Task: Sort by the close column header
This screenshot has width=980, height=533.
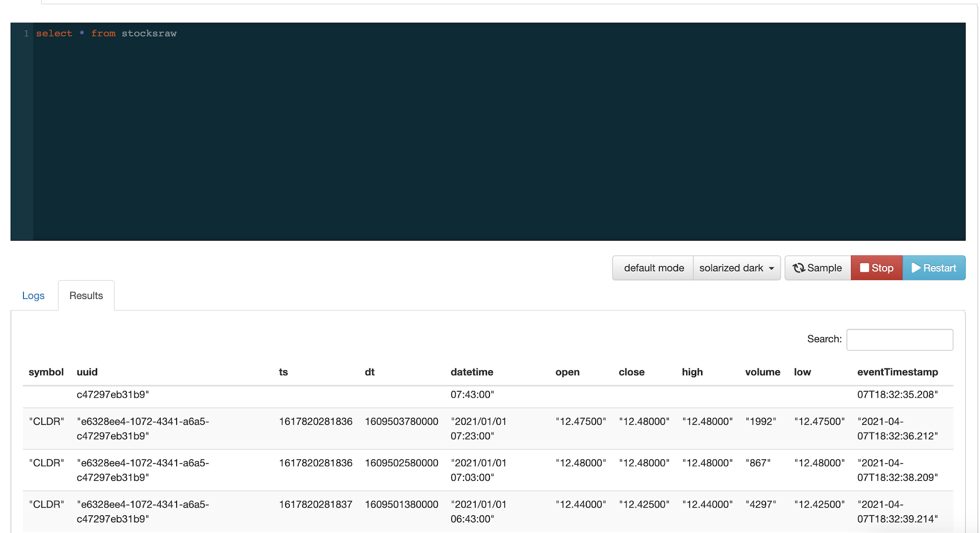Action: click(631, 372)
